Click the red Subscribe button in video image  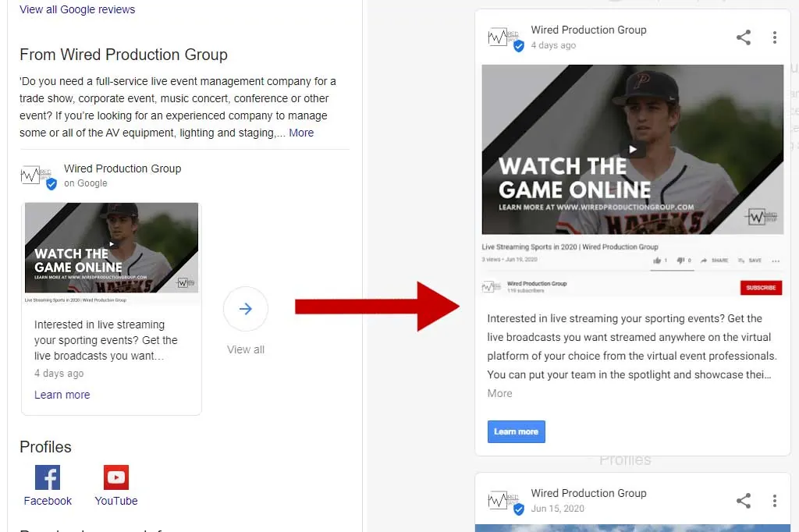(761, 288)
